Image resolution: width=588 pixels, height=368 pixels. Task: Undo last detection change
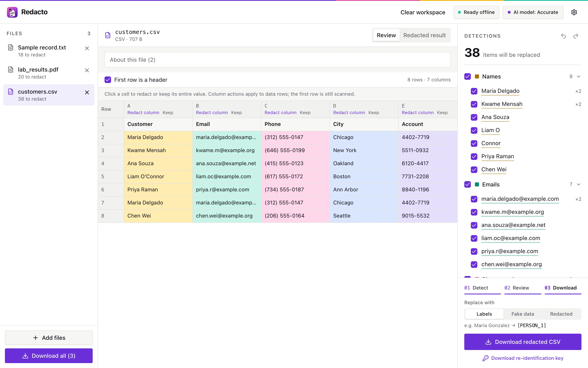[x=563, y=36]
